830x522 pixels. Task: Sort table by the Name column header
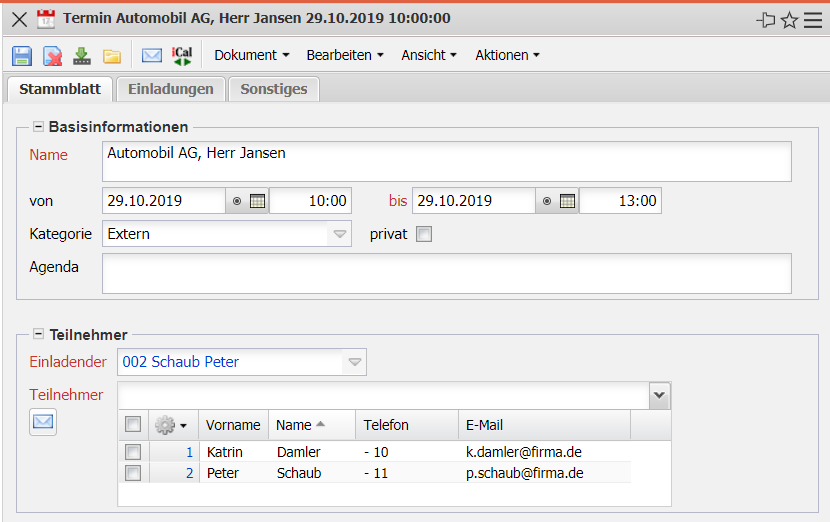300,425
